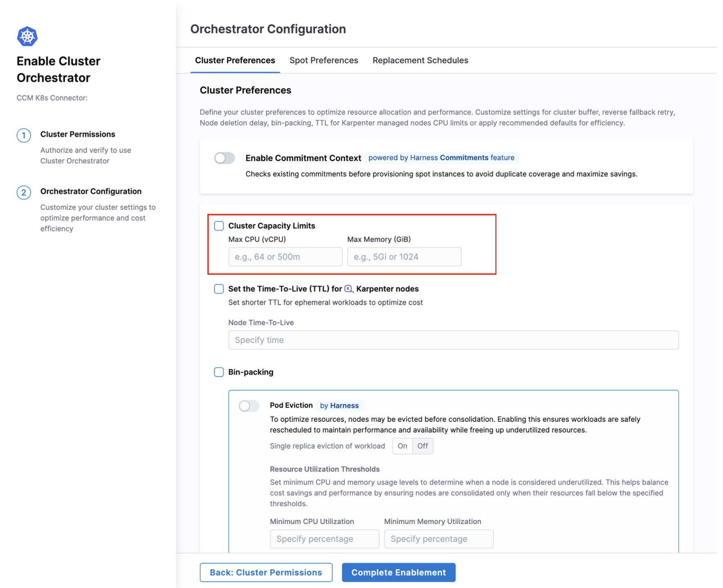Viewport: 723px width, 588px height.
Task: Toggle Enable Commitment Context switch
Action: click(x=225, y=158)
